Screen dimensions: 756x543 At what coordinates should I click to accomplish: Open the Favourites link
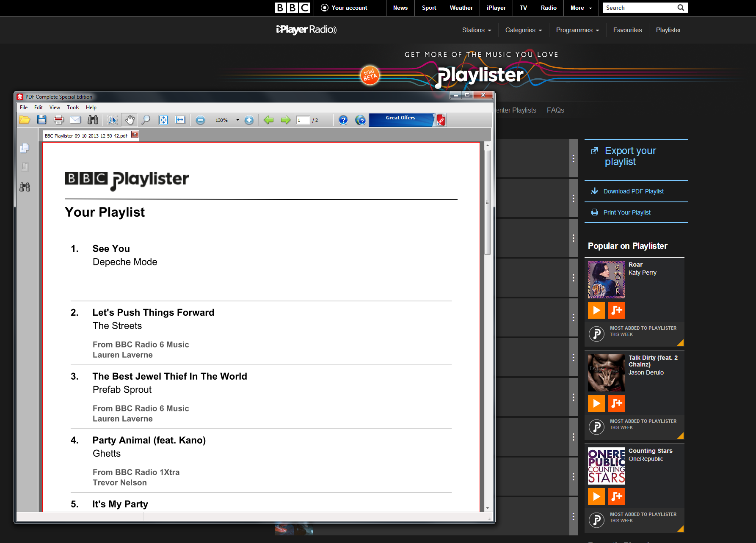pos(627,30)
